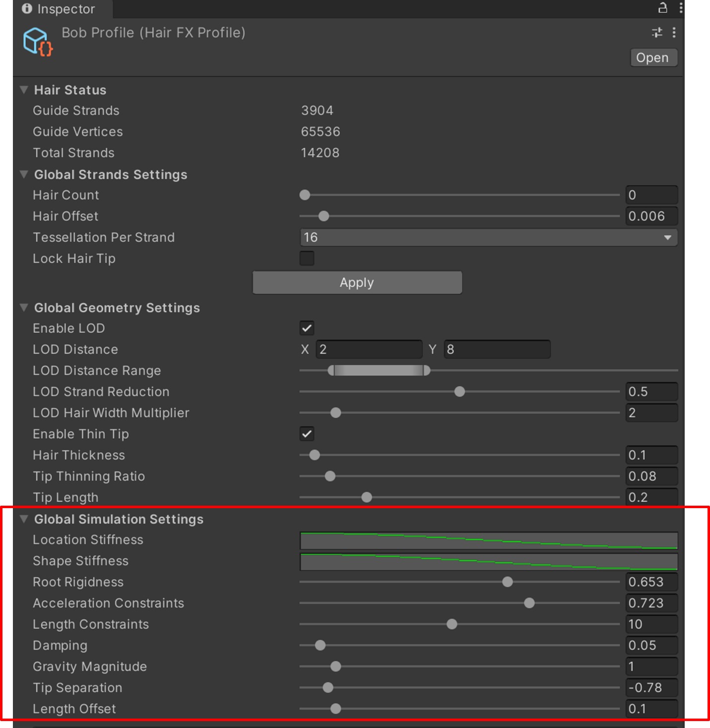
Task: Disable the Enable LOD checkbox
Action: (x=307, y=328)
